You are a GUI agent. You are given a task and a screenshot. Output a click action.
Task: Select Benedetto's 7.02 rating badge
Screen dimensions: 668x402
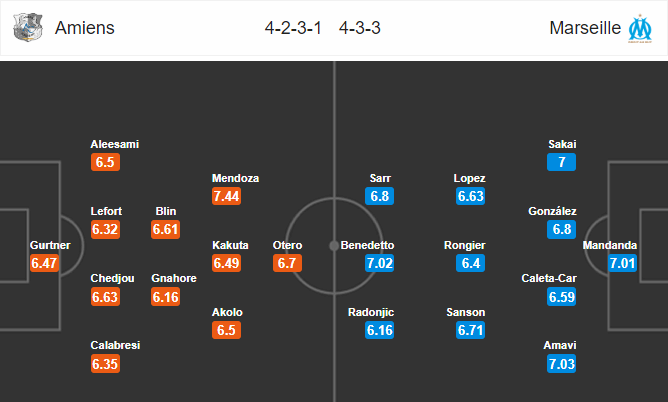click(379, 263)
